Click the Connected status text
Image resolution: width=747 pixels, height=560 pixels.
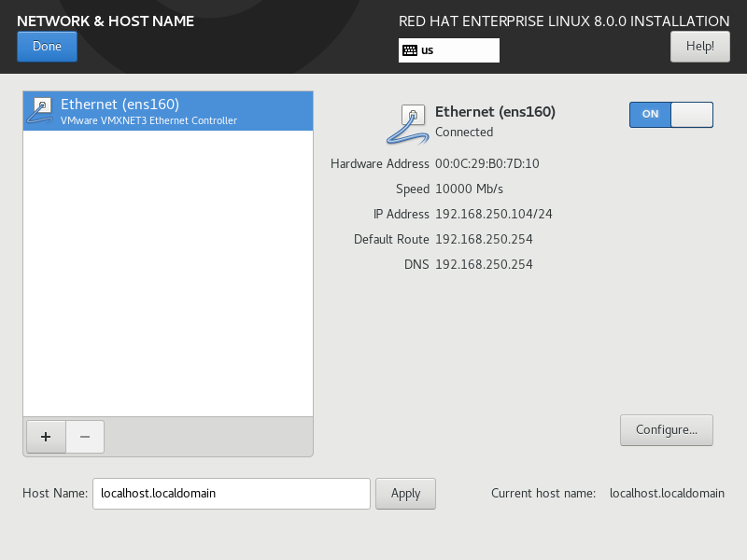pos(464,132)
